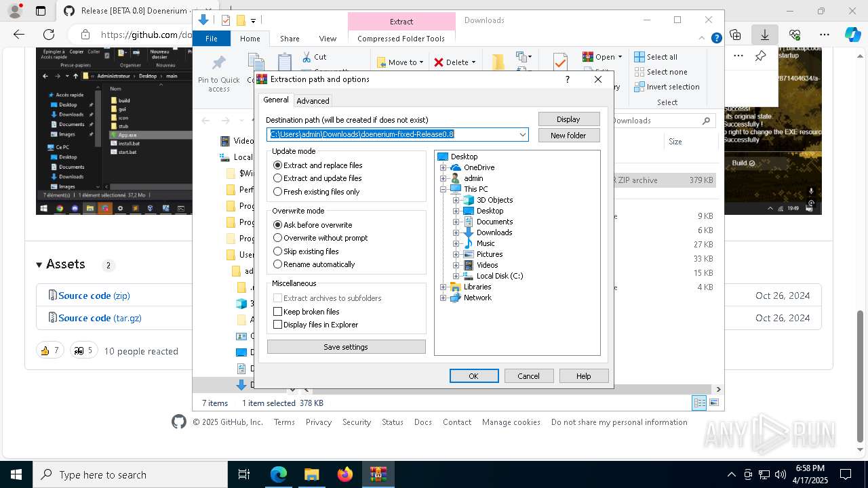This screenshot has height=488, width=868.
Task: Open Windows Start menu
Action: (16, 474)
